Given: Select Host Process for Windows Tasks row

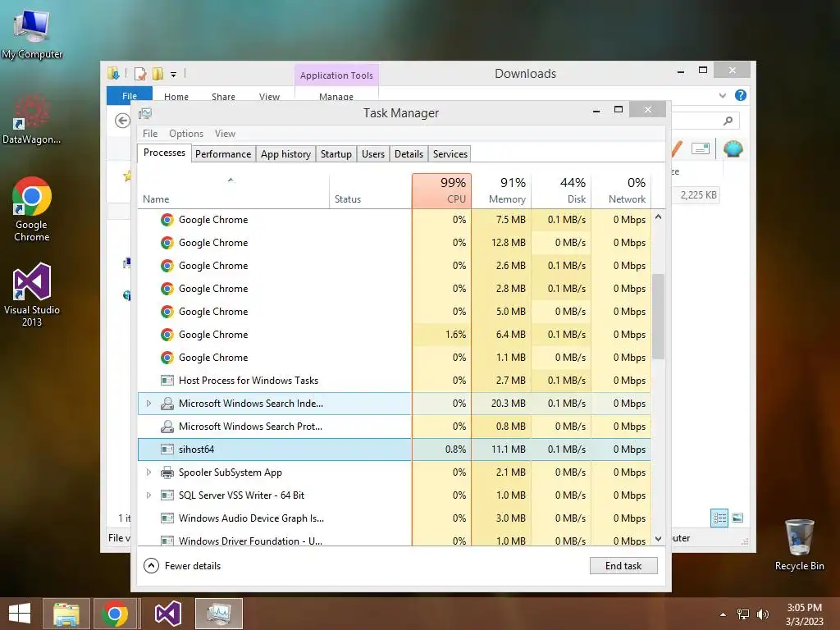Looking at the screenshot, I should pos(395,381).
